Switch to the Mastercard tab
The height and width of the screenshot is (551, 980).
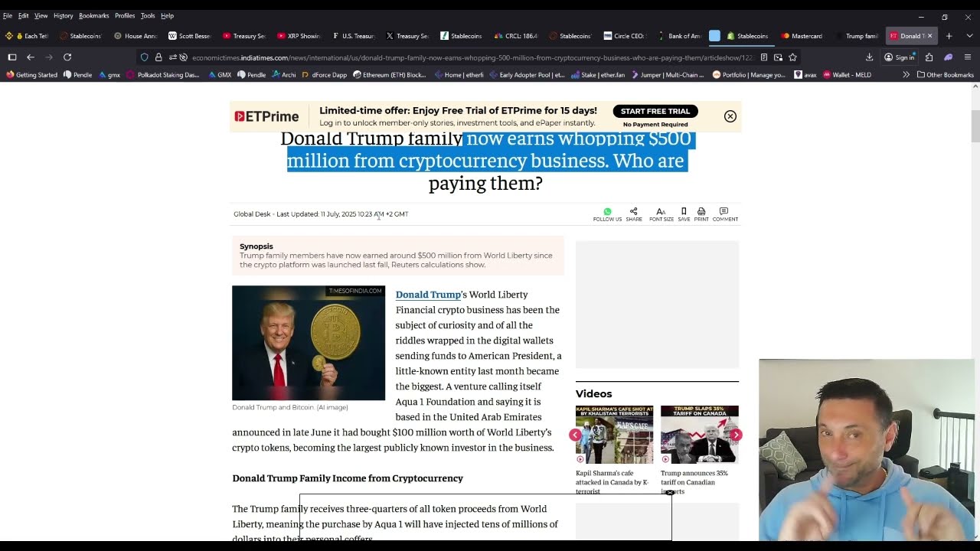(x=802, y=36)
